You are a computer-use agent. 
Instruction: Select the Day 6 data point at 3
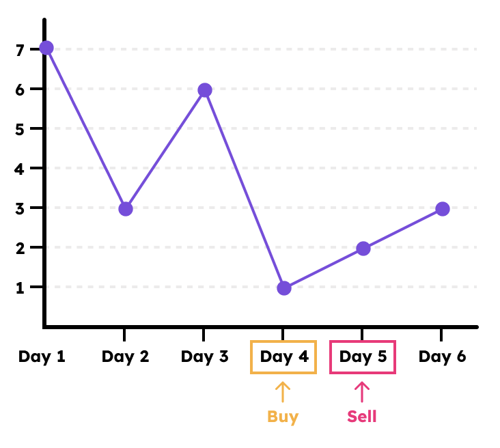[x=443, y=209]
